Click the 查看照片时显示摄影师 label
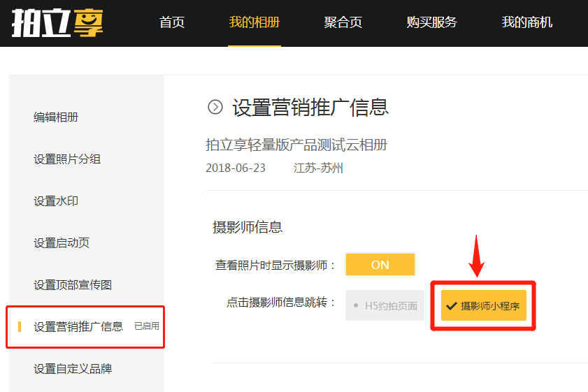This screenshot has height=392, width=588. (275, 266)
